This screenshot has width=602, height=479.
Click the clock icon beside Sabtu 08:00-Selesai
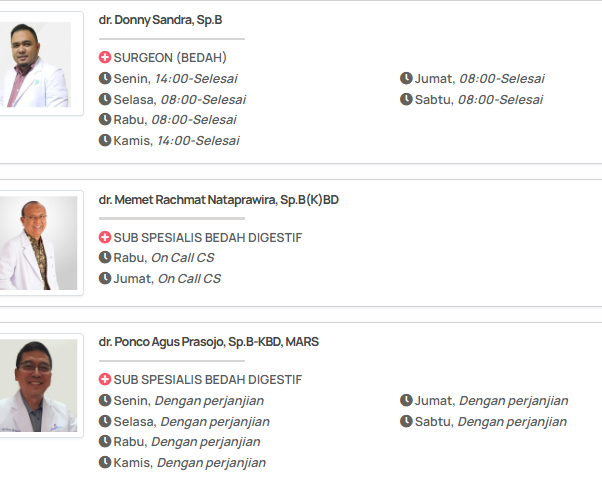(x=406, y=100)
